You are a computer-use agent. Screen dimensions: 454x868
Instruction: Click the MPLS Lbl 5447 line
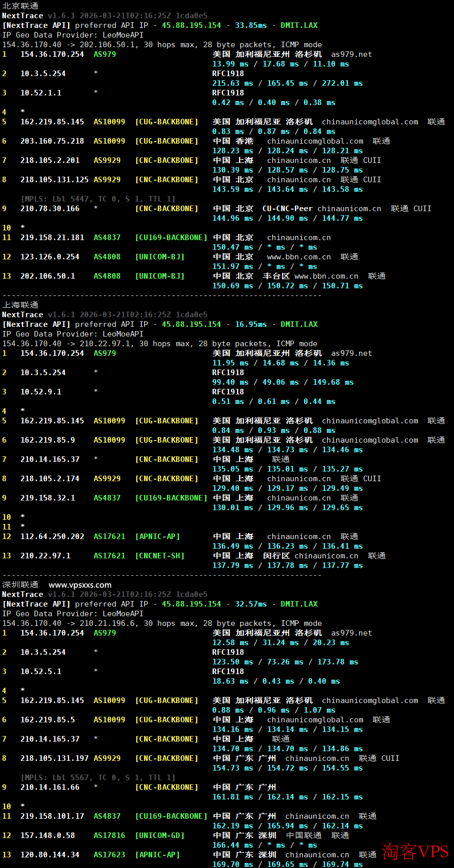tap(98, 199)
